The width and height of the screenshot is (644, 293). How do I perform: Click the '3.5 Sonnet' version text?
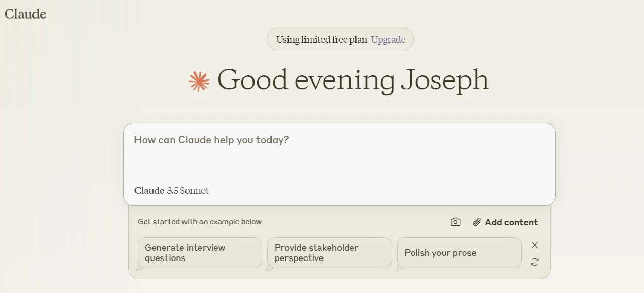pyautogui.click(x=188, y=191)
